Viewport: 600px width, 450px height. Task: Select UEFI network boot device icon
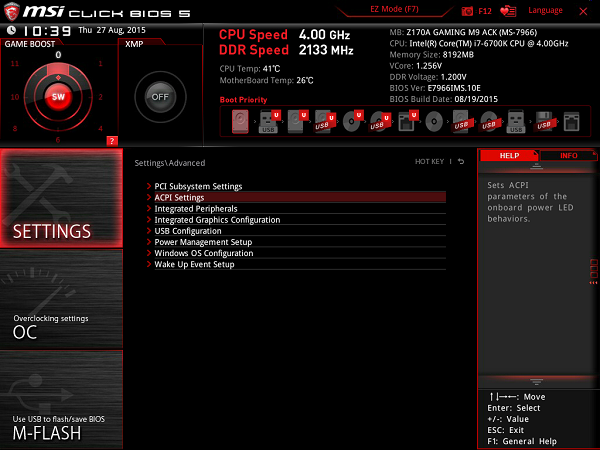[408, 122]
